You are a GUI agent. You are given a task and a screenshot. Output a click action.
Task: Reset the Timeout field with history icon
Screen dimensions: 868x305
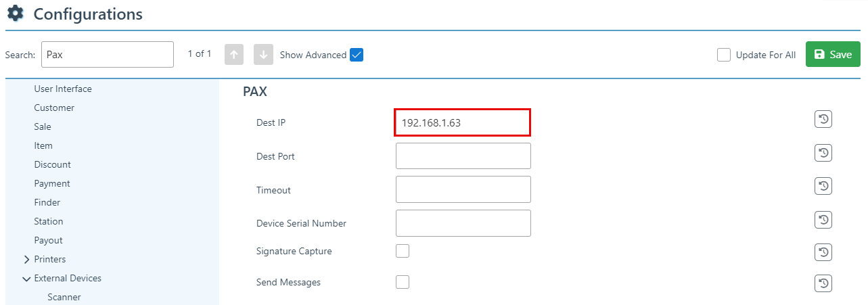[x=823, y=186]
